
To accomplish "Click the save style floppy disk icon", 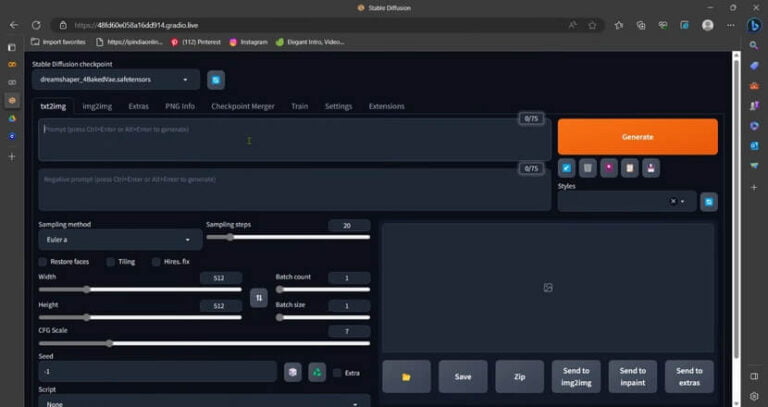I will 651,168.
